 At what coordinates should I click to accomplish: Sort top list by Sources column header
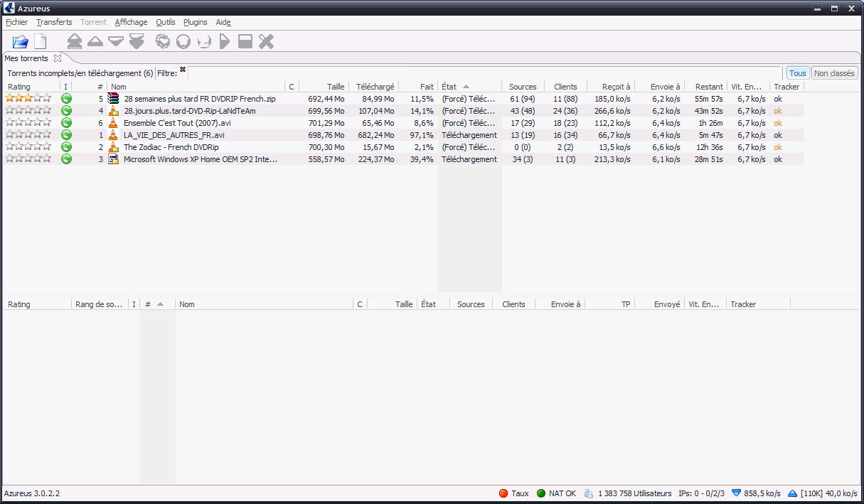[523, 87]
